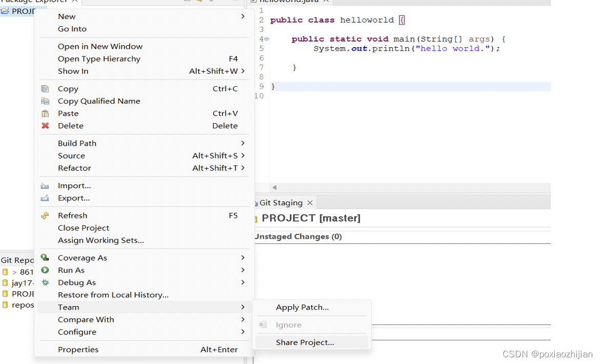The image size is (600, 364).
Task: Click the Copy Qualified Name icon
Action: 45,101
